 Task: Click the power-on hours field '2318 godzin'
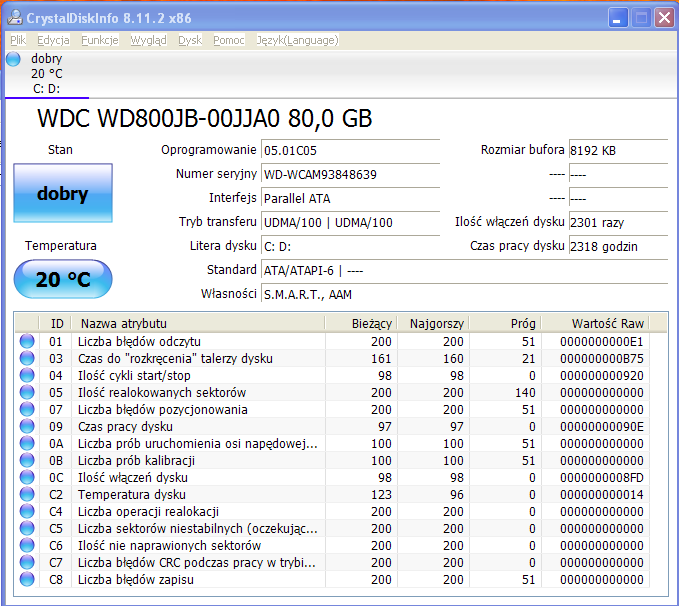618,246
